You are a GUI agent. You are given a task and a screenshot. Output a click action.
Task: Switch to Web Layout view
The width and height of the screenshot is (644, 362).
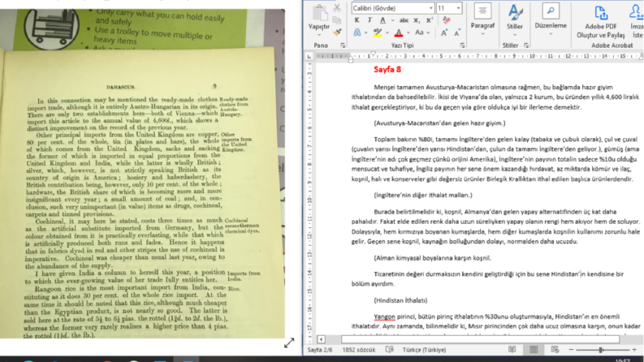(555, 350)
